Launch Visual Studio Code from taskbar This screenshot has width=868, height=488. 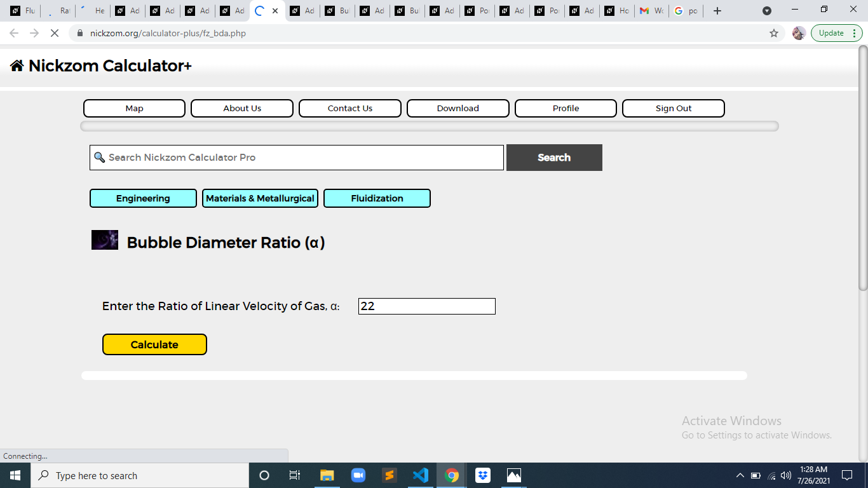[x=421, y=475]
